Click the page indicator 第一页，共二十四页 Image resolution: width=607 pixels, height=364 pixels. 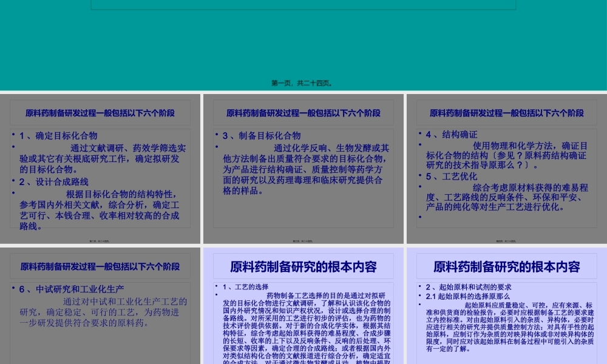point(303,83)
